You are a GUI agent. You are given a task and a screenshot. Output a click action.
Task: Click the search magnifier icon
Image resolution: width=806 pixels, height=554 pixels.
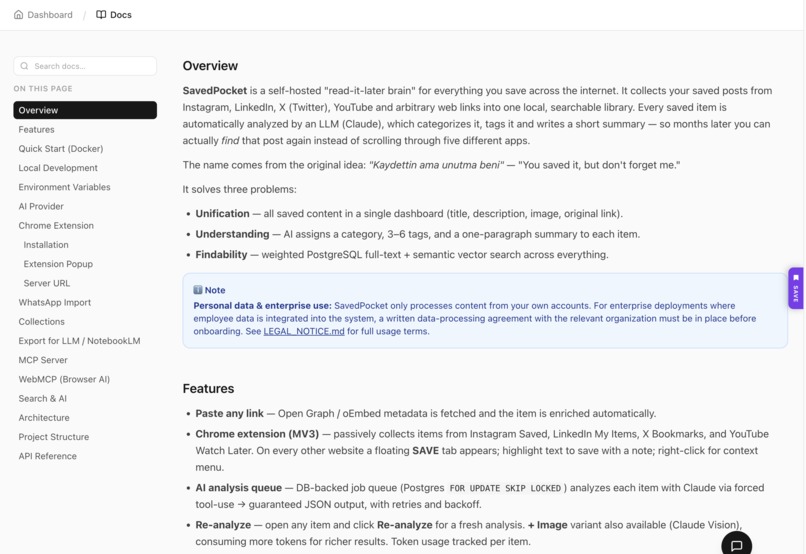[x=24, y=66]
